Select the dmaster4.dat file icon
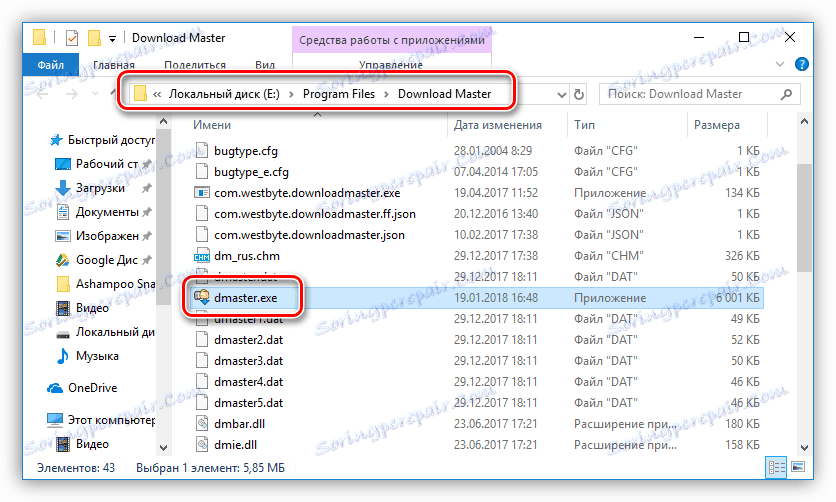Image resolution: width=836 pixels, height=502 pixels. point(202,382)
